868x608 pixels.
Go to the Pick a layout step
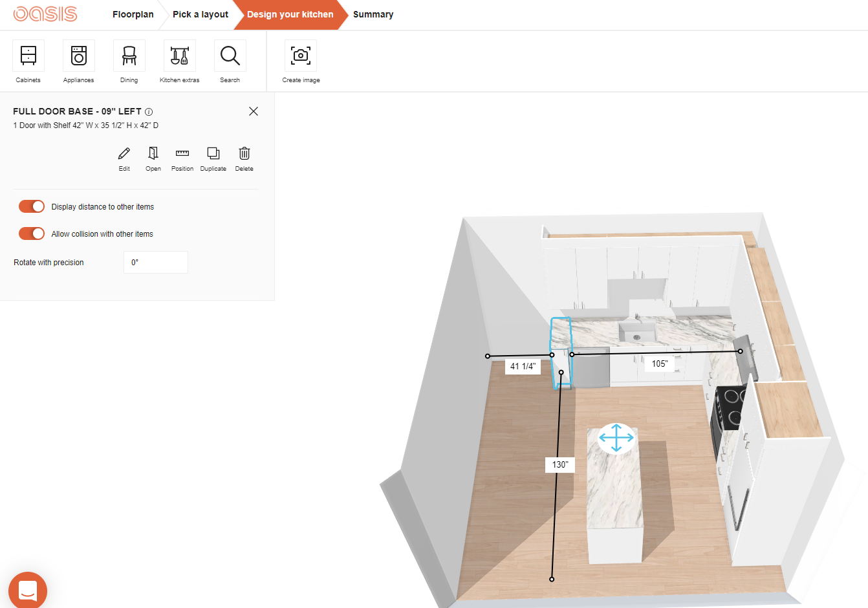(201, 14)
